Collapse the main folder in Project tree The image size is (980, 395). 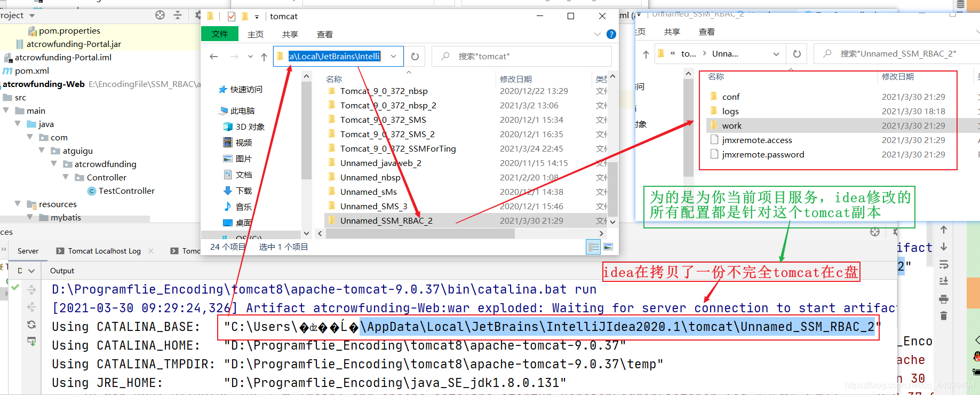click(6, 110)
